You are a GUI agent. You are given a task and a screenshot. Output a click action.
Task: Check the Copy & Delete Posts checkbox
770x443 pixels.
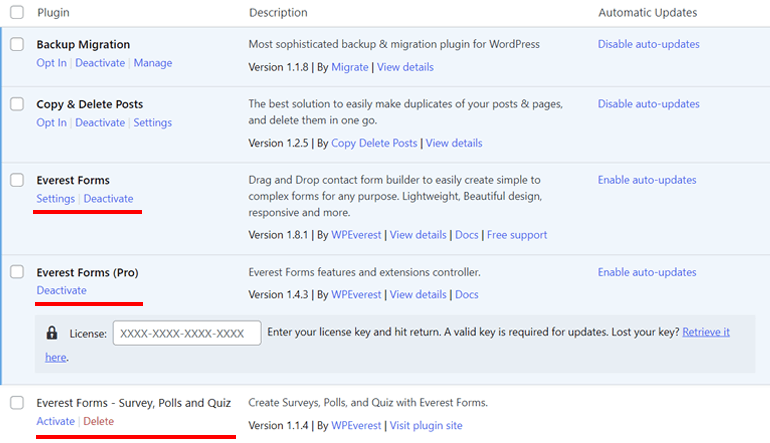(x=17, y=104)
